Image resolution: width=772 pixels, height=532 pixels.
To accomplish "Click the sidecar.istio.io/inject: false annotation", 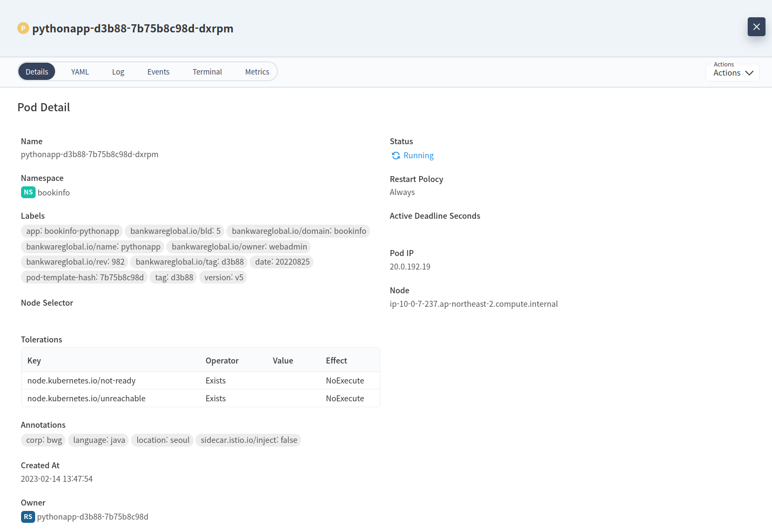I will (249, 440).
